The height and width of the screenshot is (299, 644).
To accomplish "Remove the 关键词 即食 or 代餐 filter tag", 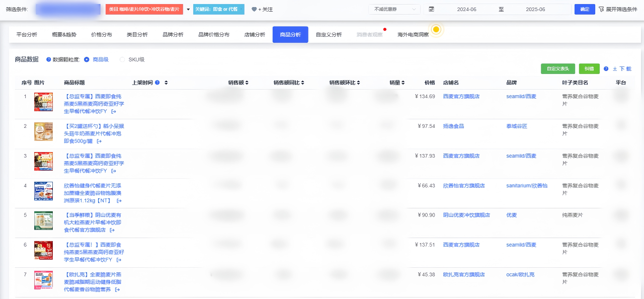I will tap(242, 10).
